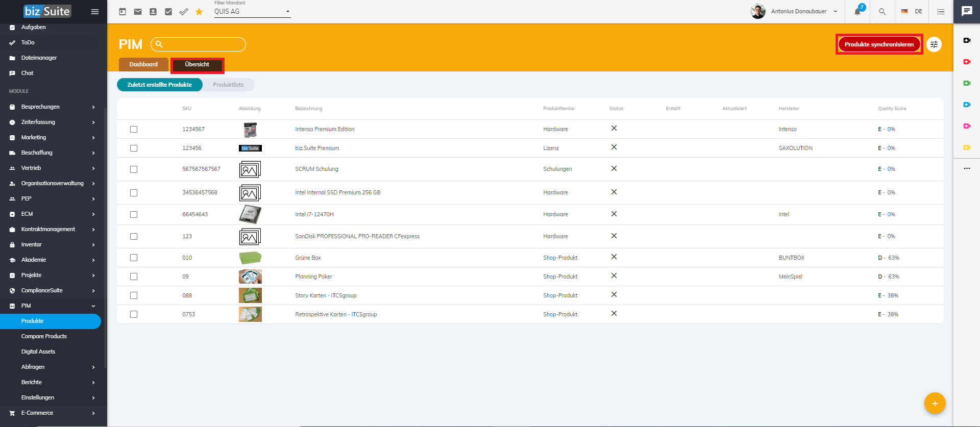Click Shop-Produkt family for Planning Poker

pyautogui.click(x=560, y=277)
